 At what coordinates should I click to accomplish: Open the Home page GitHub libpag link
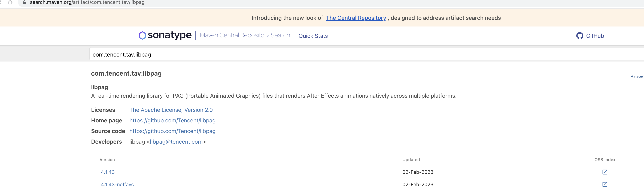[172, 120]
